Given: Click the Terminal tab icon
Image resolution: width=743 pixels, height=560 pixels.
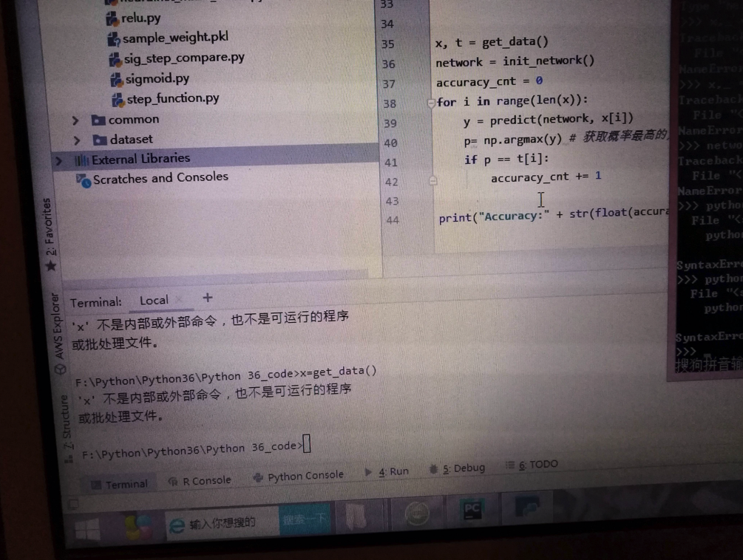Looking at the screenshot, I should [95, 485].
